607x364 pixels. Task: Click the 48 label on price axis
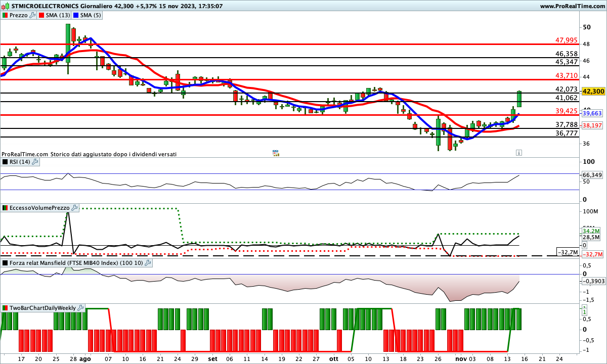coord(586,44)
